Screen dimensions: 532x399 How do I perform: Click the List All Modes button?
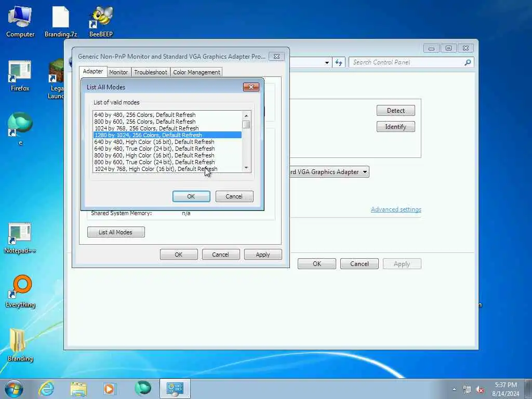(116, 232)
